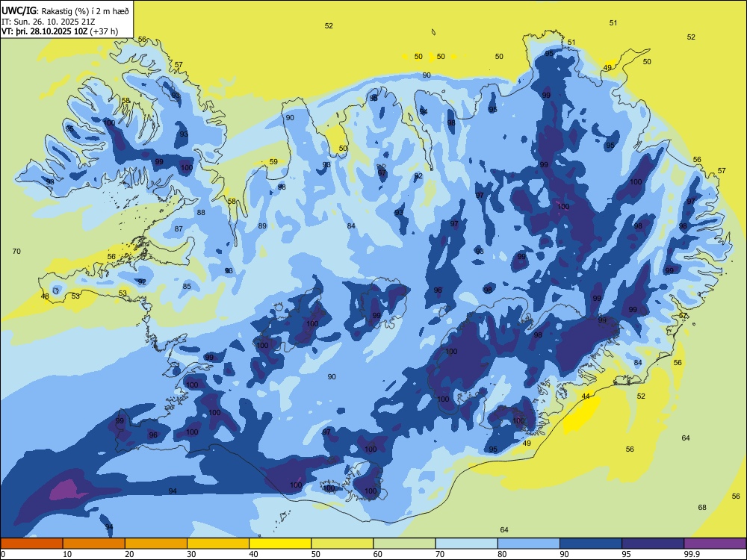Click the dark blue 90–95 legend swatch
747x560 pixels.
(591, 544)
